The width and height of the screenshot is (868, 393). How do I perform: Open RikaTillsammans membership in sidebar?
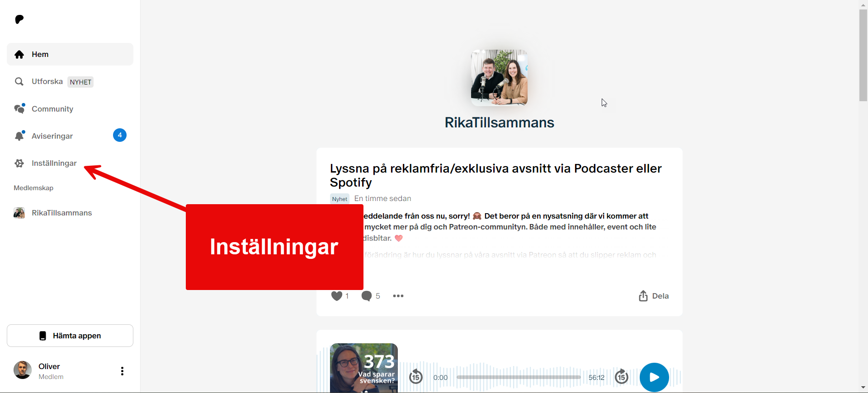point(61,213)
